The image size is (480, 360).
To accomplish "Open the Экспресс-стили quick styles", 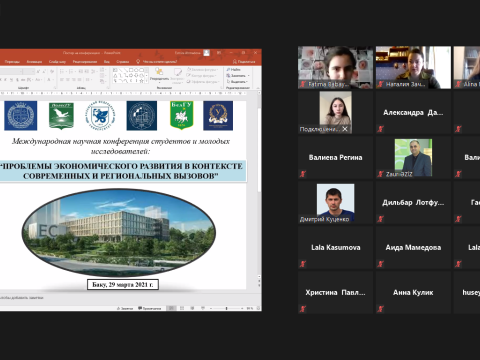I will pos(178,76).
